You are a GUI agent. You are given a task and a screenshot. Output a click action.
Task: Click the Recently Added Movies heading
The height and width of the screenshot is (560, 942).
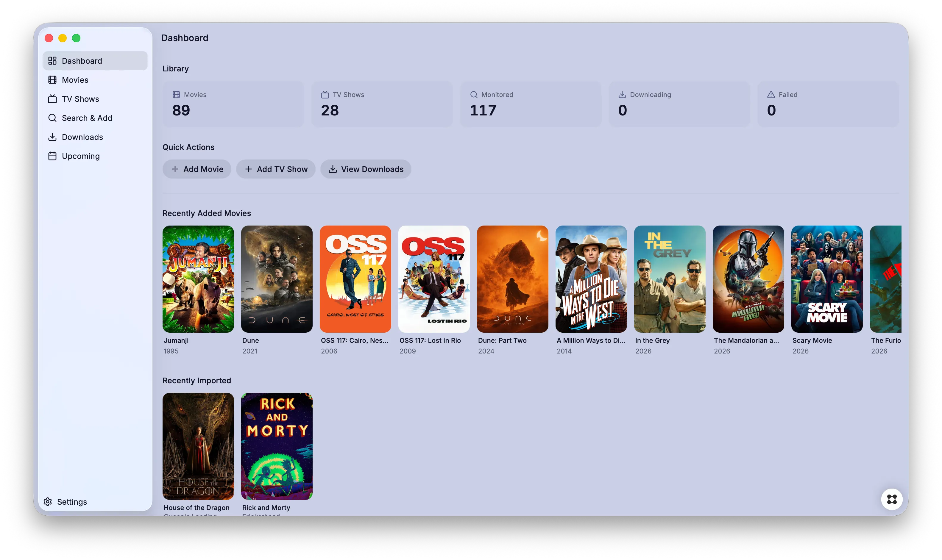207,213
